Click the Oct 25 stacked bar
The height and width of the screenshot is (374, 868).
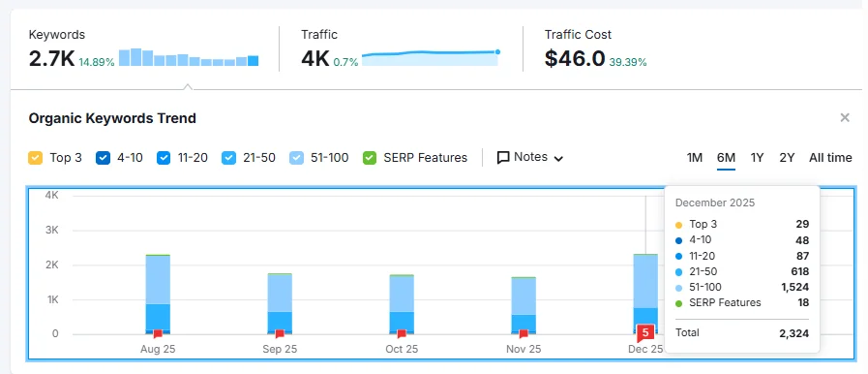pos(402,304)
